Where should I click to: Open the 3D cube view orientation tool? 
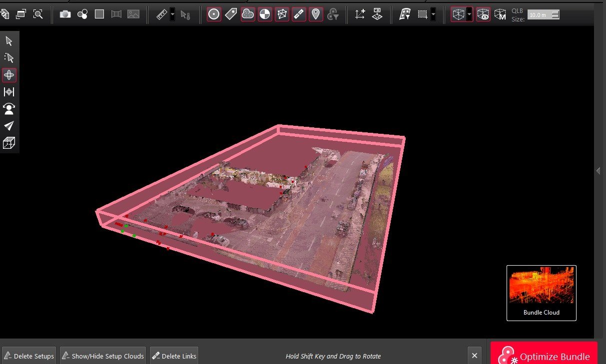click(x=9, y=143)
